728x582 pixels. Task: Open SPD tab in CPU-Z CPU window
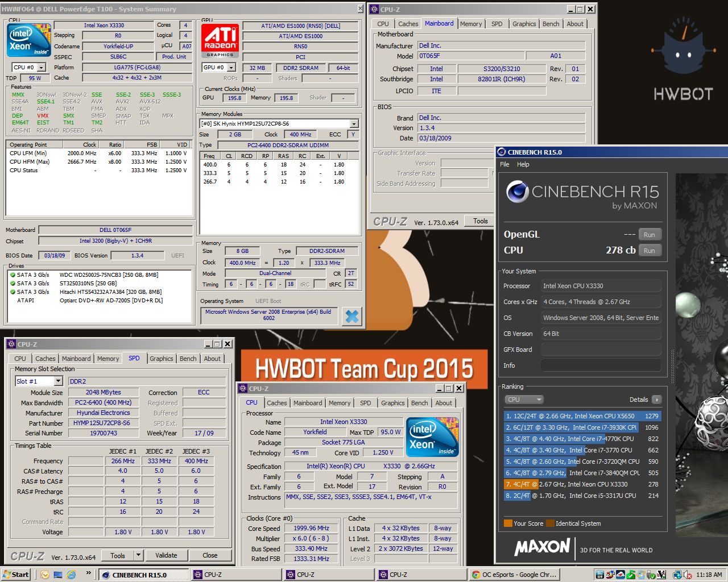pos(366,403)
